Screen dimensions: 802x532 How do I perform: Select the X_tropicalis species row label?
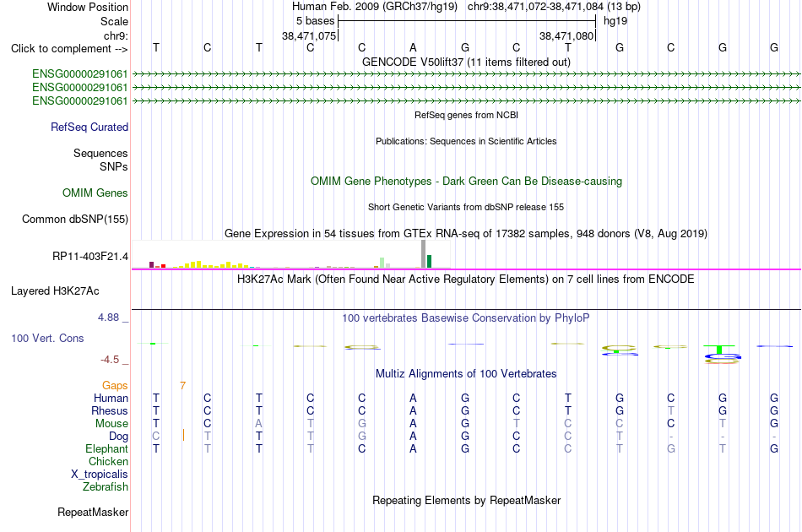click(100, 475)
